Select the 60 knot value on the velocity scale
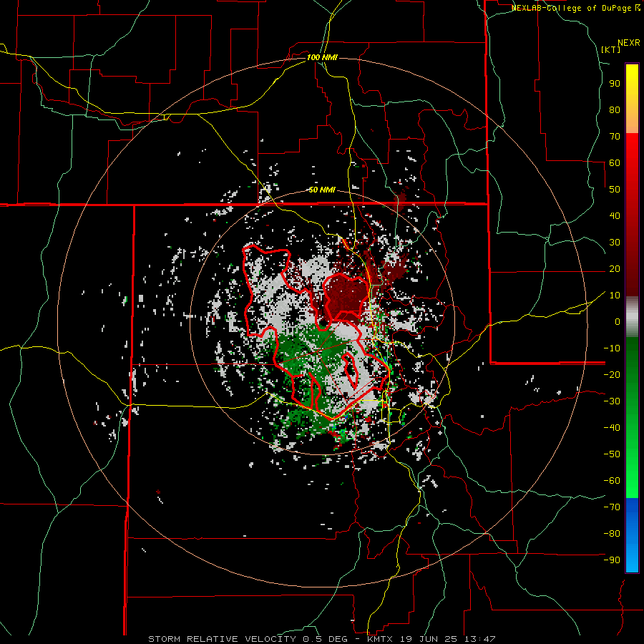This screenshot has height=644, width=644. tap(615, 163)
